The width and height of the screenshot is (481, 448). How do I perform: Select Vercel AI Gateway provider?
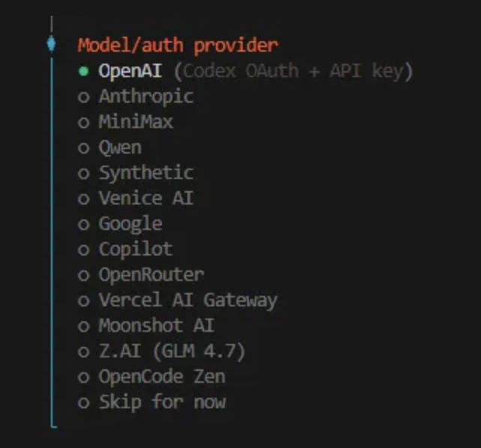(187, 300)
